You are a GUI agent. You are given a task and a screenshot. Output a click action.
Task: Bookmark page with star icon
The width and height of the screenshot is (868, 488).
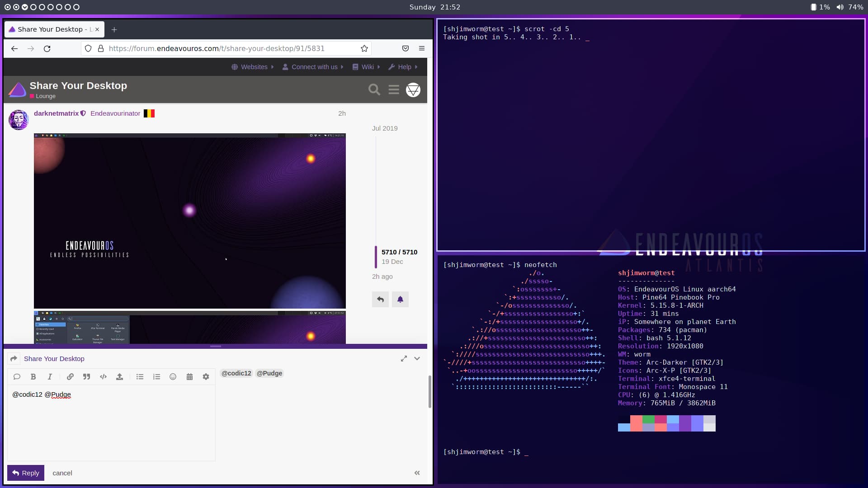click(364, 48)
